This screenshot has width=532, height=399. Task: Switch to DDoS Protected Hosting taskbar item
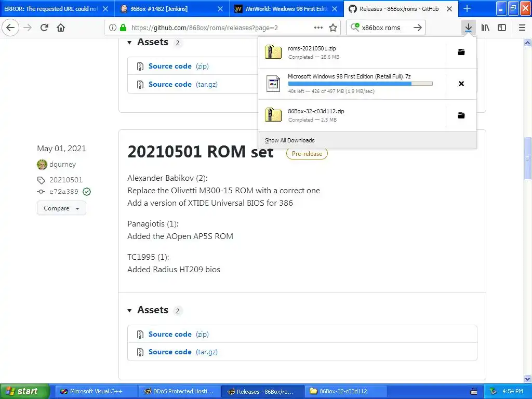[x=179, y=392]
